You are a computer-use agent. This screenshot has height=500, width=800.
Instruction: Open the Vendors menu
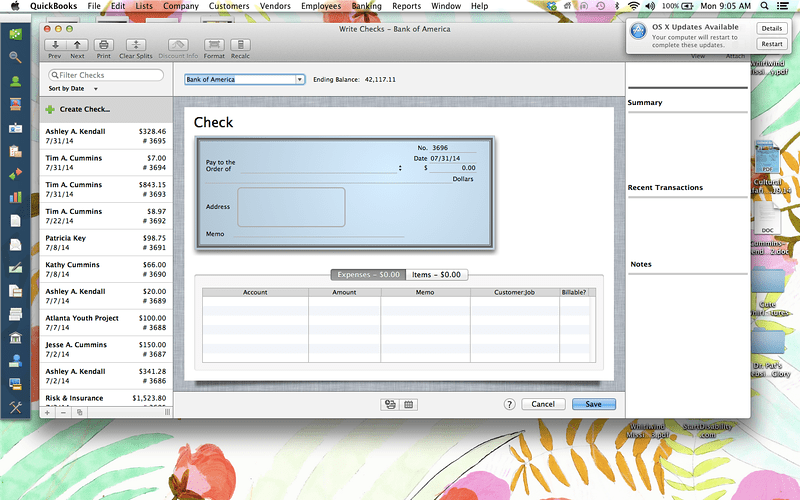tap(275, 6)
